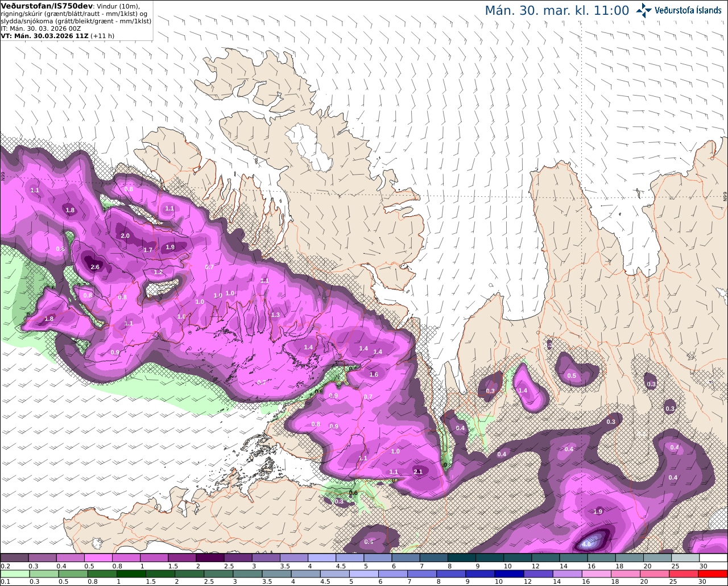
Task: Click the Veðurstofa Íslands star logo icon
Action: click(x=644, y=10)
